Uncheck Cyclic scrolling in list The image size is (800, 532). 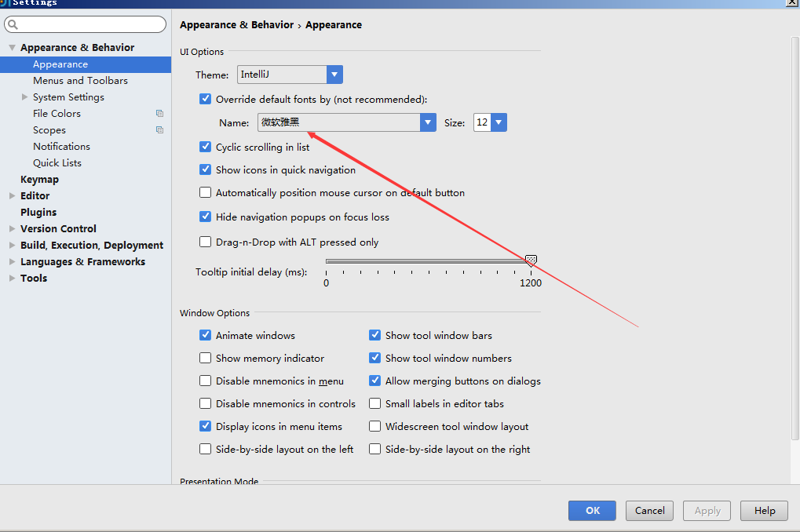click(x=206, y=147)
